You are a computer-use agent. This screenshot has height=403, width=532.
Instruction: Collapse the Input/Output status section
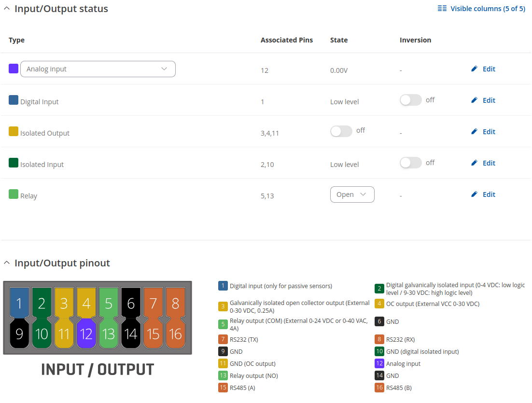(7, 9)
